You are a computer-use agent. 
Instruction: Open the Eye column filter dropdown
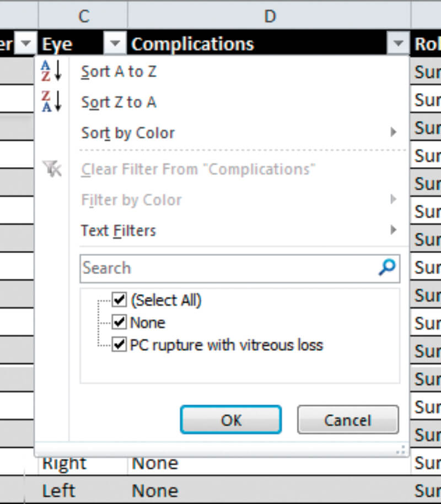pyautogui.click(x=115, y=45)
